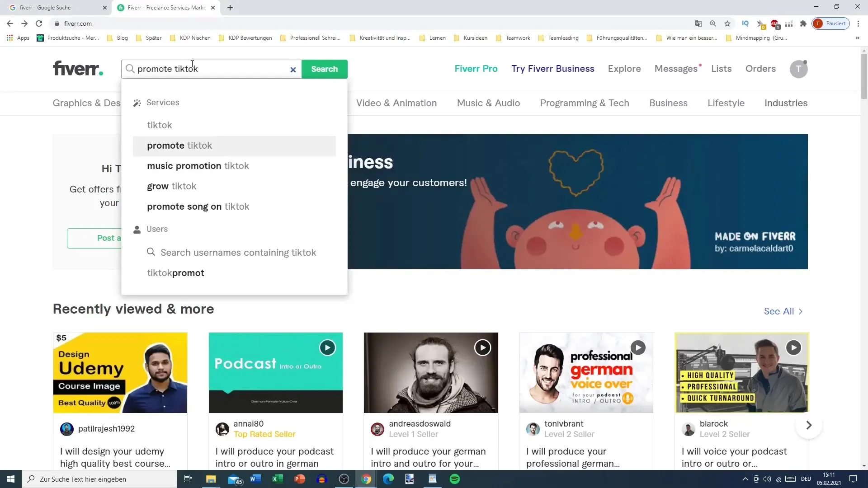Open the Task View icon in taskbar
The width and height of the screenshot is (868, 488).
188,479
